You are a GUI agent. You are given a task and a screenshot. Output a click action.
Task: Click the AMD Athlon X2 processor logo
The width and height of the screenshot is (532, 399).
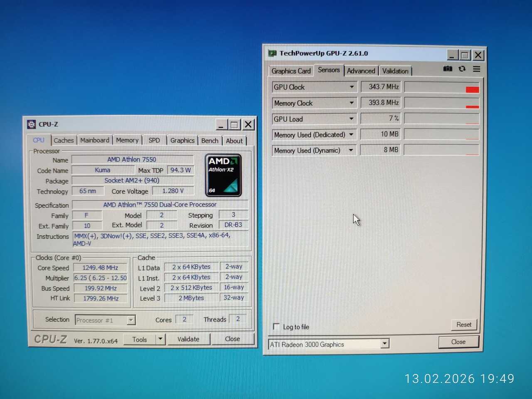[x=223, y=175]
